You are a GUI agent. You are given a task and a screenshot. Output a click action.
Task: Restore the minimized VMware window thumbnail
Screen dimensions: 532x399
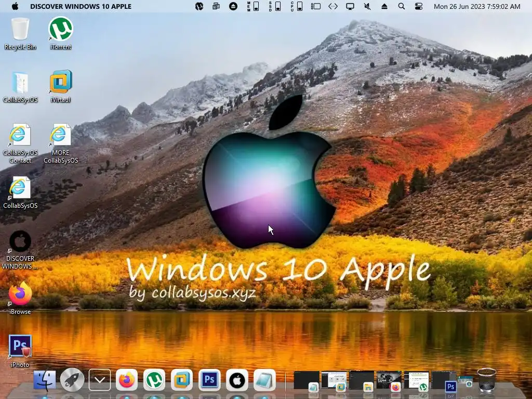point(334,381)
